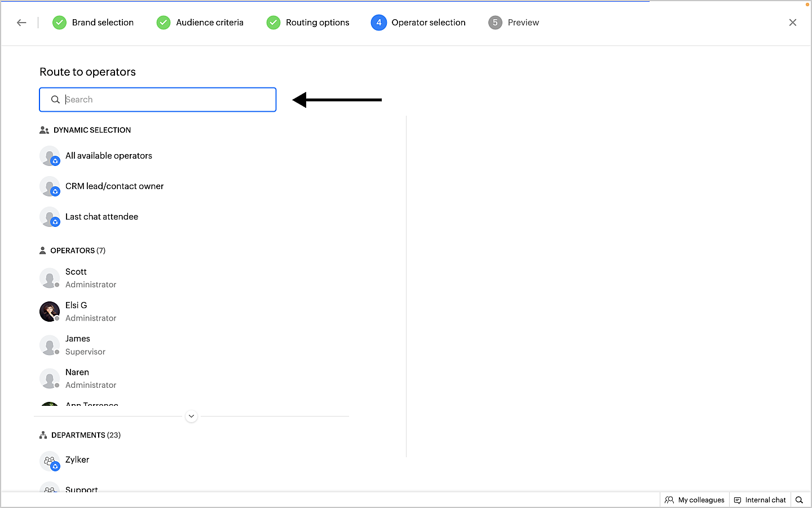Open Internal chat panel
The height and width of the screenshot is (508, 812).
(760, 500)
